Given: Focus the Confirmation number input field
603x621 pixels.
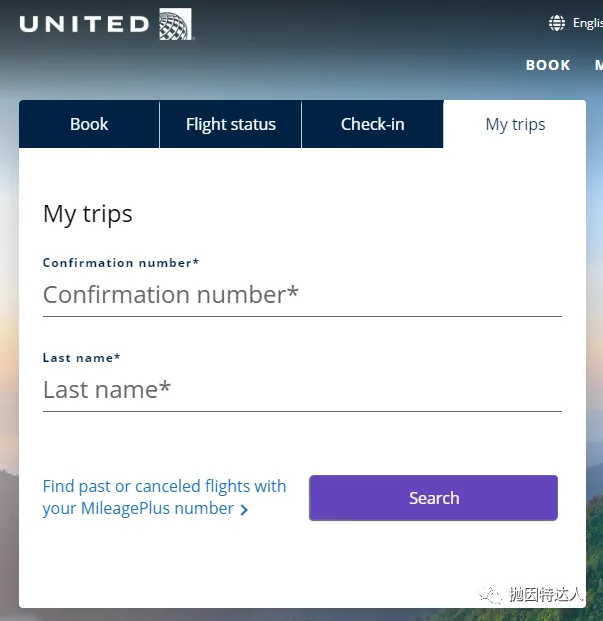Looking at the screenshot, I should pyautogui.click(x=302, y=295).
